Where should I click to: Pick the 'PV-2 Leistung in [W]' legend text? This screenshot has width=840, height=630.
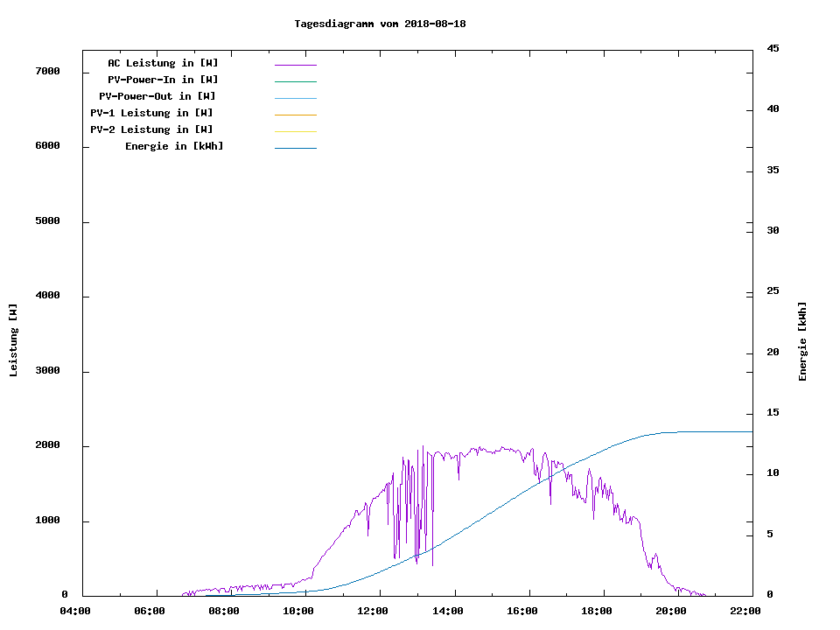pos(151,129)
